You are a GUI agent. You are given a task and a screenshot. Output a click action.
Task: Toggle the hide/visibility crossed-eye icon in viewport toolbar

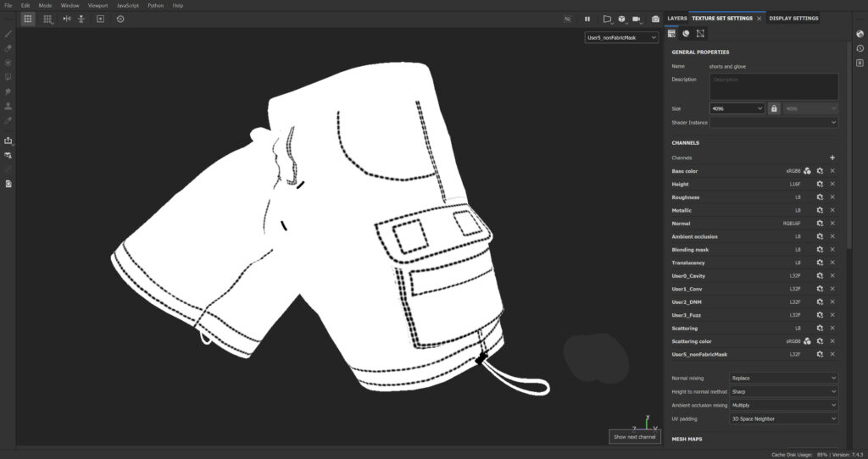[567, 19]
